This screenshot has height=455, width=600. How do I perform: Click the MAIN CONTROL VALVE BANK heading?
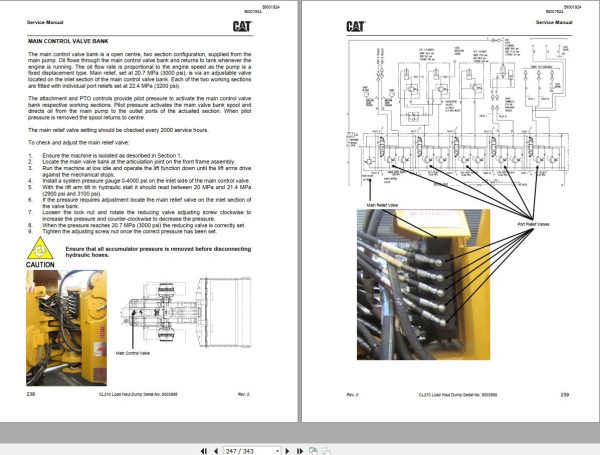pyautogui.click(x=68, y=41)
